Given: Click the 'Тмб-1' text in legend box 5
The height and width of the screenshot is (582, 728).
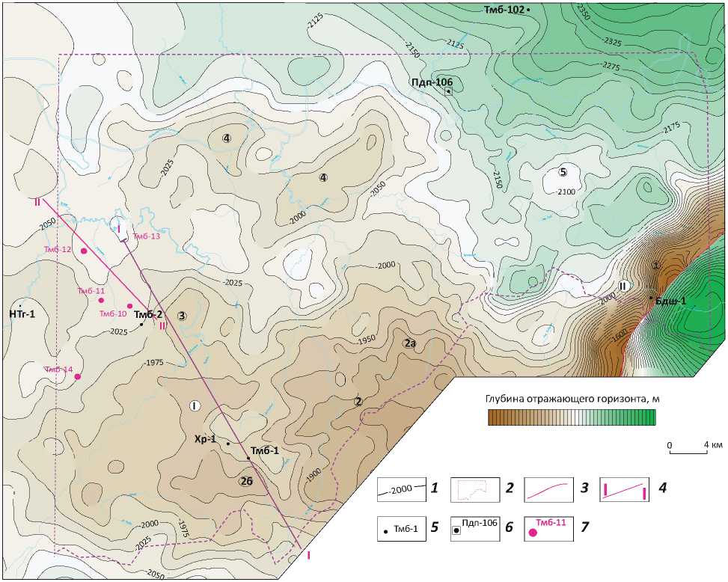Looking at the screenshot, I should coord(406,528).
